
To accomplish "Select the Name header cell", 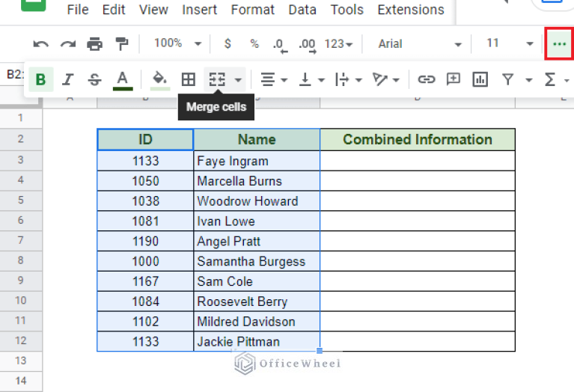I will [257, 139].
